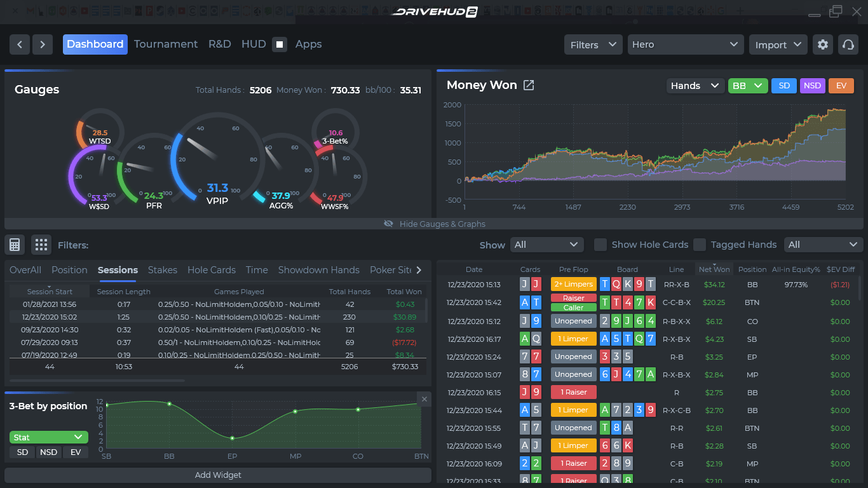Screen dimensions: 868x488
Task: Click the square stop icon next to HUD
Action: click(x=280, y=44)
